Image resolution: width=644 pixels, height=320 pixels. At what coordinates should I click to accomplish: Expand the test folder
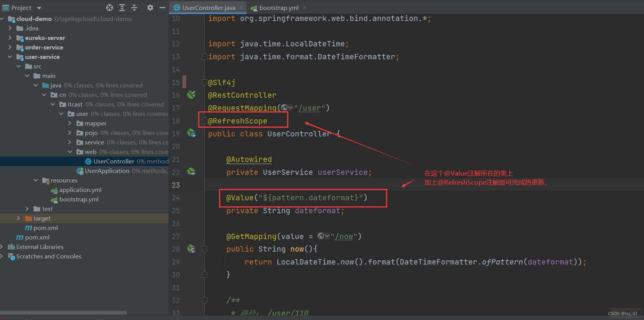[27, 209]
